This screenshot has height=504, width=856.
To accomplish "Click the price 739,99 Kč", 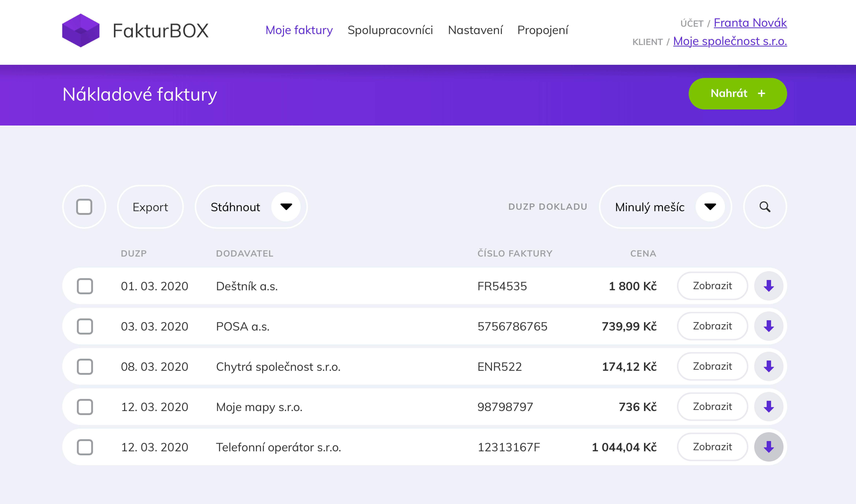I will 629,326.
